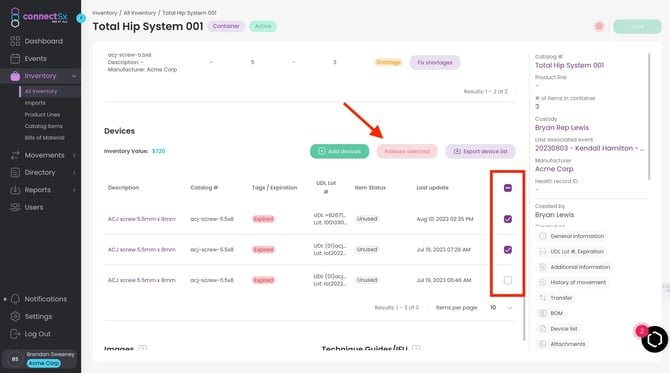The image size is (670, 373).
Task: Click the Inventory Value $720 amount
Action: pyautogui.click(x=159, y=151)
